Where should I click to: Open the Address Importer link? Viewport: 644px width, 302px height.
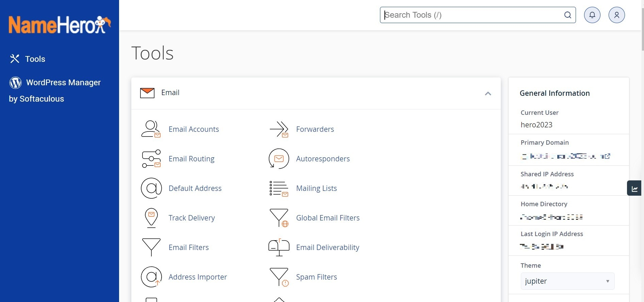198,277
